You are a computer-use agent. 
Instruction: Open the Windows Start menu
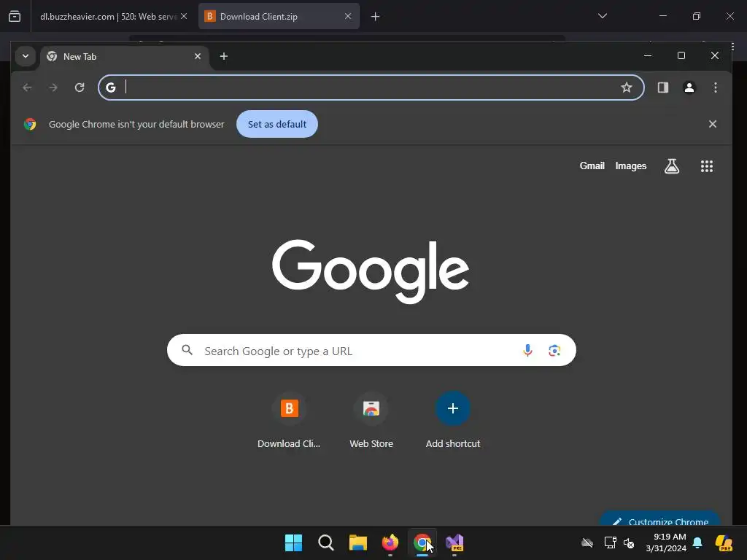(293, 542)
